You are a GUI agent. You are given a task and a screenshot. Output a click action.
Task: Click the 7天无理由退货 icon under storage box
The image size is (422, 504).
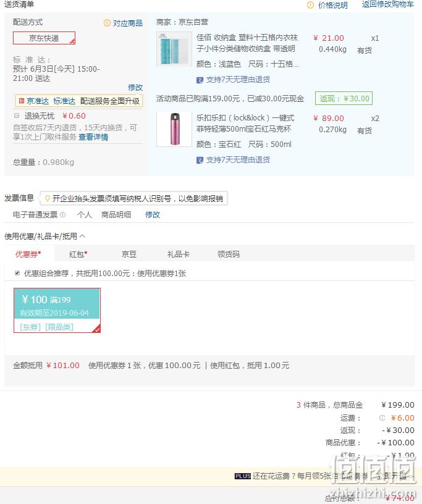[200, 80]
